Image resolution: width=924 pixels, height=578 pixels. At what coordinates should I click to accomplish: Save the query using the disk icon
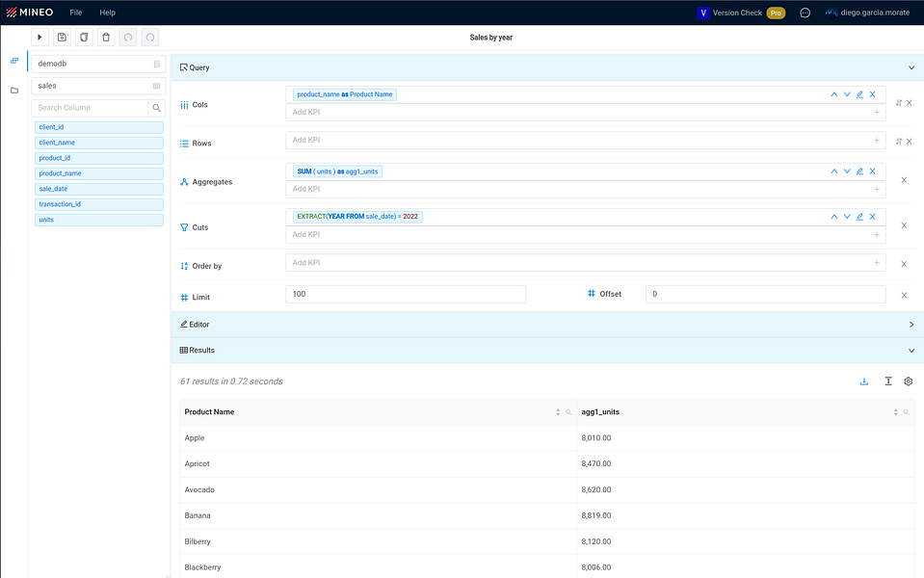(62, 38)
